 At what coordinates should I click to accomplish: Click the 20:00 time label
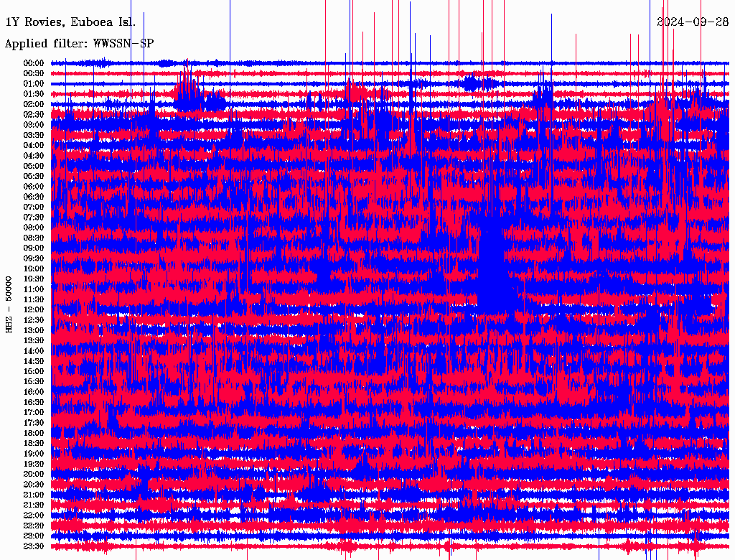pos(34,474)
